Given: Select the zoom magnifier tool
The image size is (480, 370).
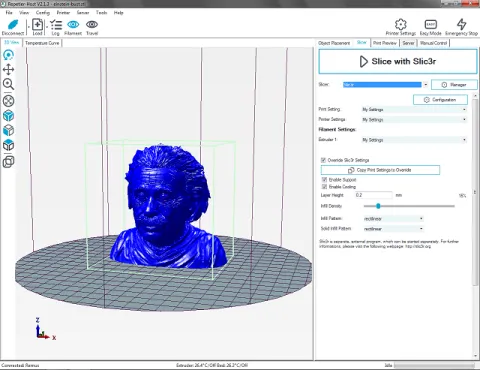Looking at the screenshot, I should [8, 84].
